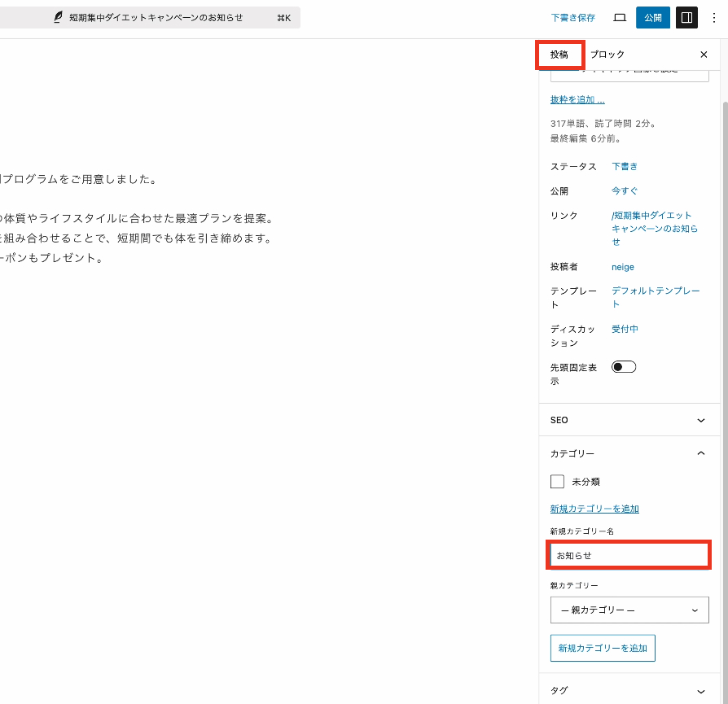This screenshot has height=704, width=728.
Task: Open the 抜粋を追加 link
Action: [x=576, y=98]
